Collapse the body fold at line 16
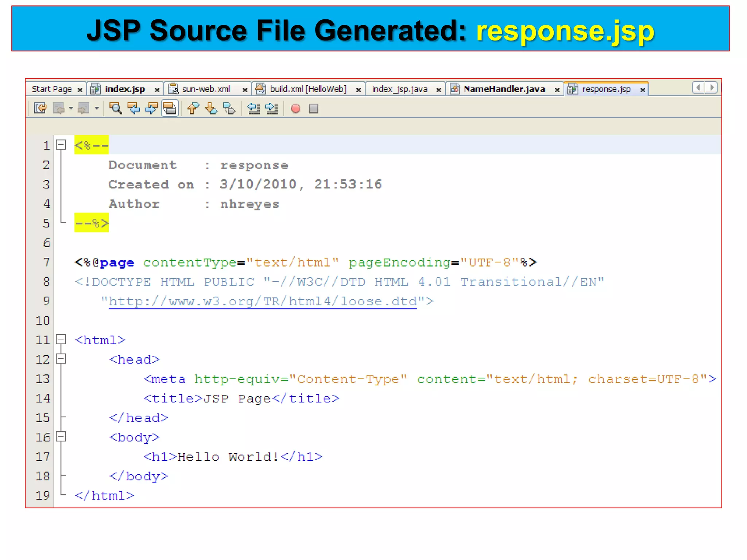The height and width of the screenshot is (560, 747). [61, 436]
